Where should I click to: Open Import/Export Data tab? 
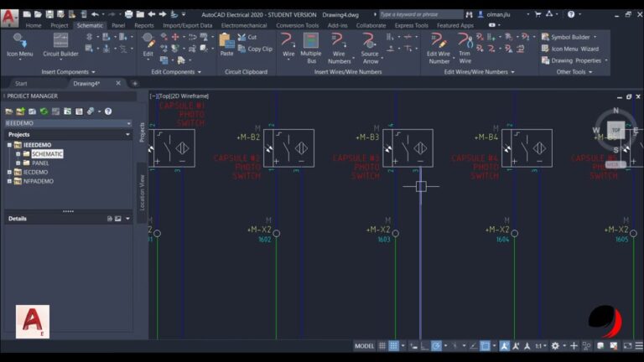pos(187,25)
